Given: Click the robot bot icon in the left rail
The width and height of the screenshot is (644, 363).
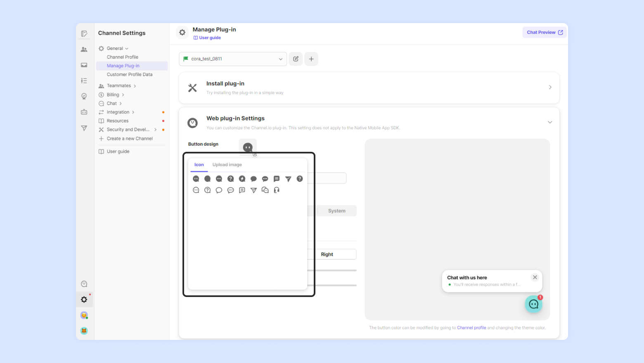Looking at the screenshot, I should tap(84, 112).
